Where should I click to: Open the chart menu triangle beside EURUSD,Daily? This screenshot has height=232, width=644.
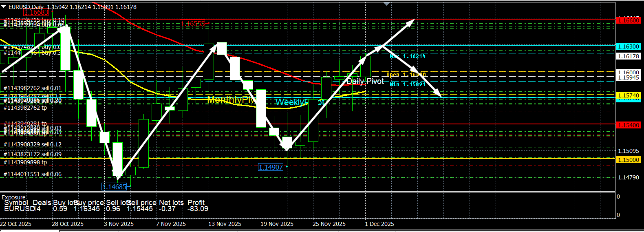click(4, 7)
